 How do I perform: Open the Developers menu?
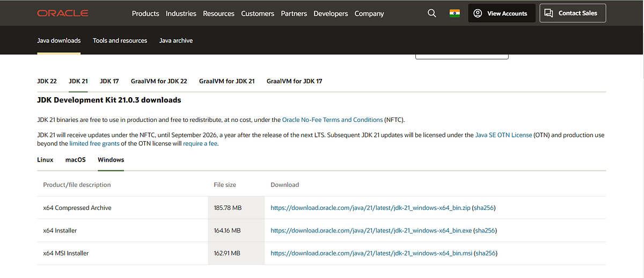(331, 13)
